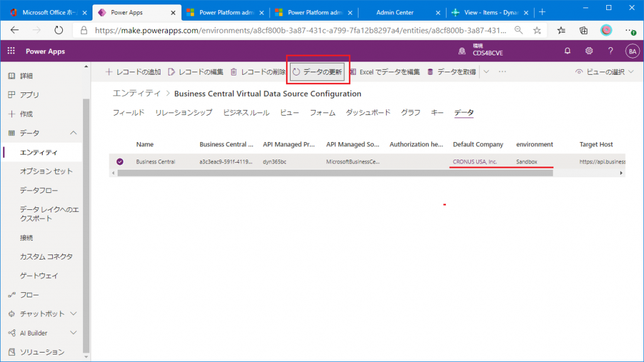Viewport: 644px width, 362px height.
Task: Expand the AI Builder sidebar section
Action: [x=73, y=333]
